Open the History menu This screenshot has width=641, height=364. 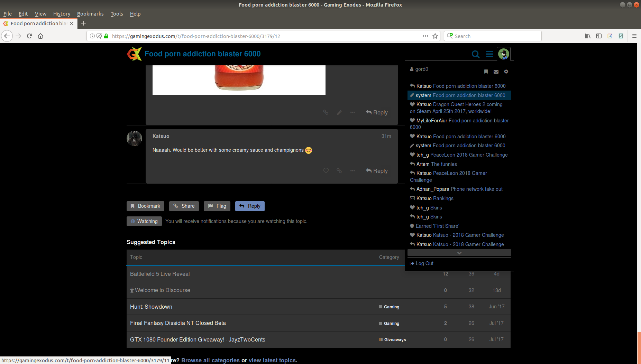[x=62, y=14]
